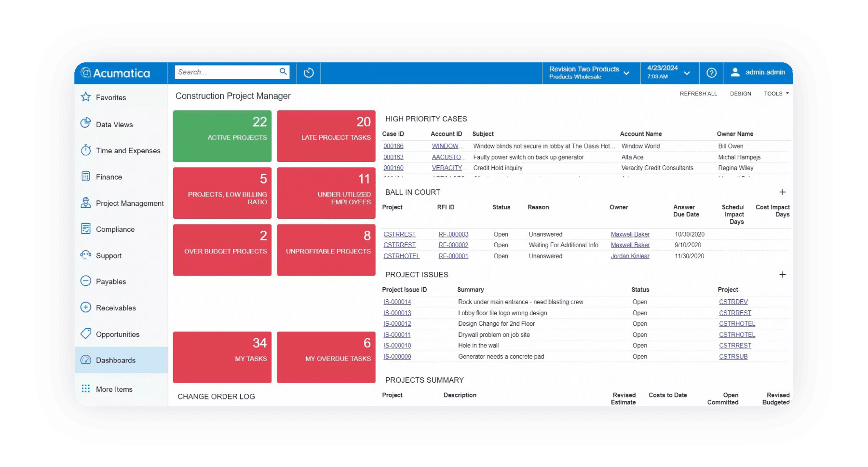Open CSTRHOTEL project in Ball in Court
The width and height of the screenshot is (868, 467).
click(402, 256)
